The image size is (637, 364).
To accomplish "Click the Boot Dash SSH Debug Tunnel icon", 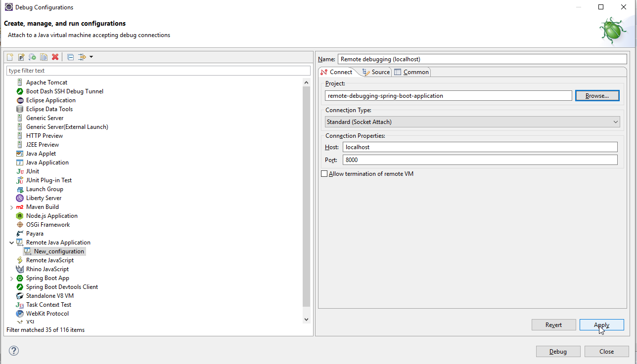I will coord(20,91).
